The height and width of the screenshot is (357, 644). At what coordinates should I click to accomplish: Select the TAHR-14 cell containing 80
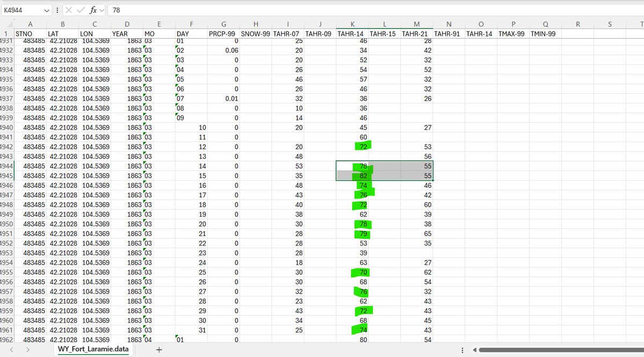(x=352, y=340)
